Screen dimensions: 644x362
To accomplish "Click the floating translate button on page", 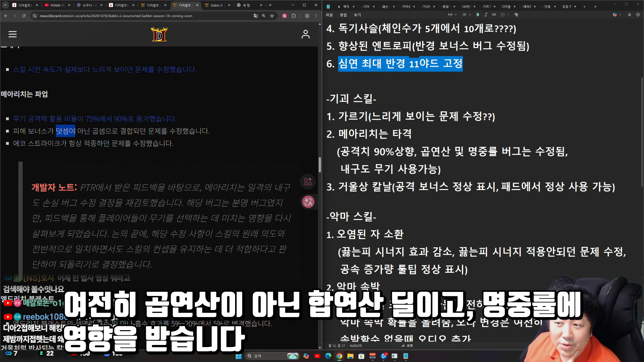I will pos(308,202).
